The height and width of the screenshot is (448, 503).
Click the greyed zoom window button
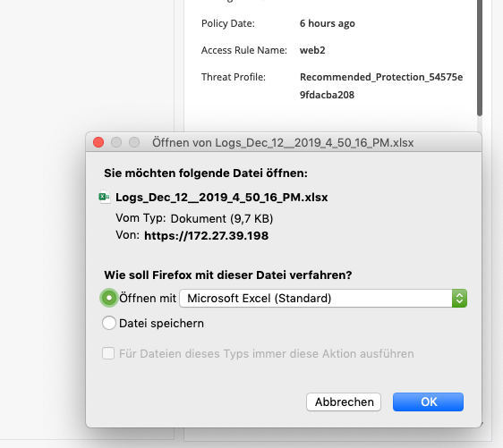134,142
